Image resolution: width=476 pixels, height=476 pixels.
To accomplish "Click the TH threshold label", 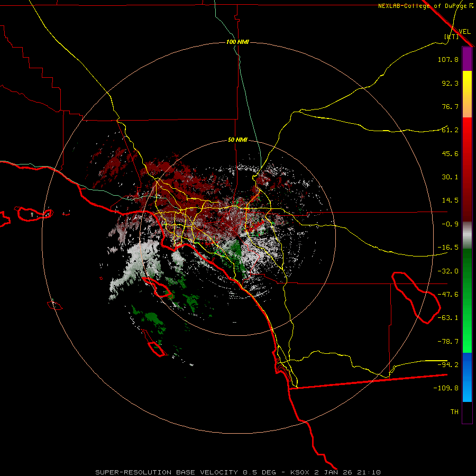I will point(454,412).
